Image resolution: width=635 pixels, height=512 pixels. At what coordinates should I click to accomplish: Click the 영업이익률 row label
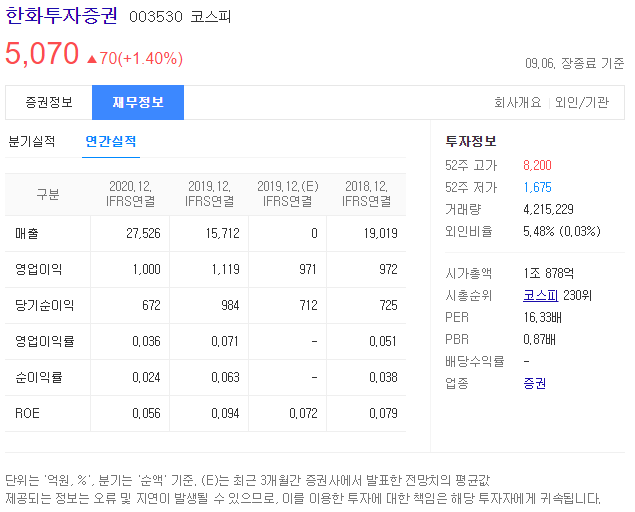point(45,341)
